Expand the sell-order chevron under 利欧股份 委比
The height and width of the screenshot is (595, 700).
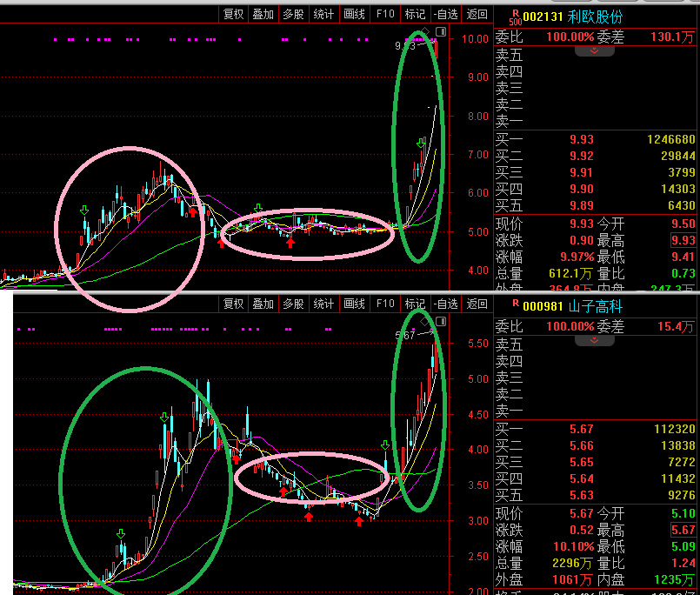point(594,50)
